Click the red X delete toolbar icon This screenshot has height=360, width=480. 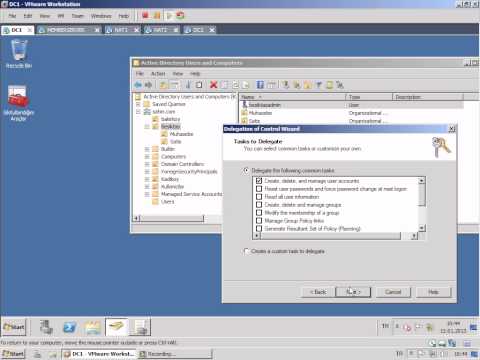point(213,85)
